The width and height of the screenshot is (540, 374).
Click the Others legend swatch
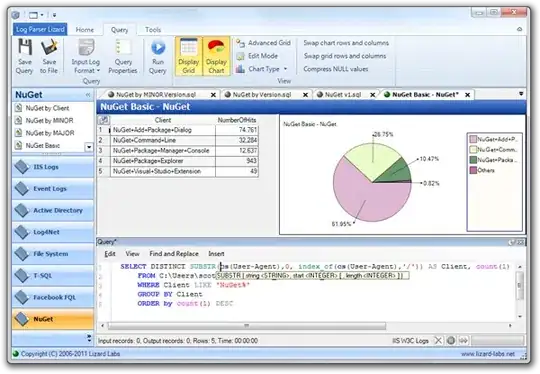point(473,170)
